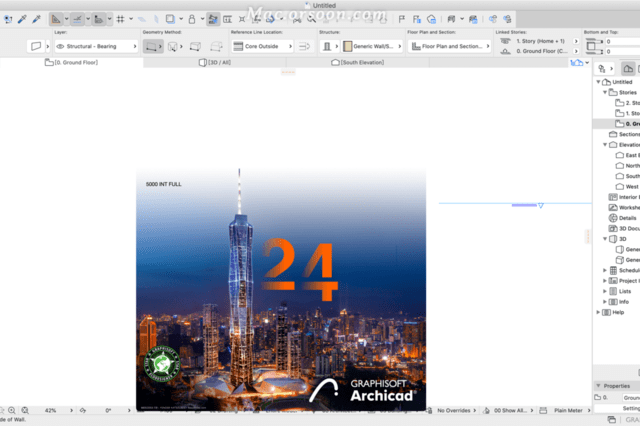Expand the 0. Ground Floor linked story chevron
640x426 pixels.
[x=576, y=51]
